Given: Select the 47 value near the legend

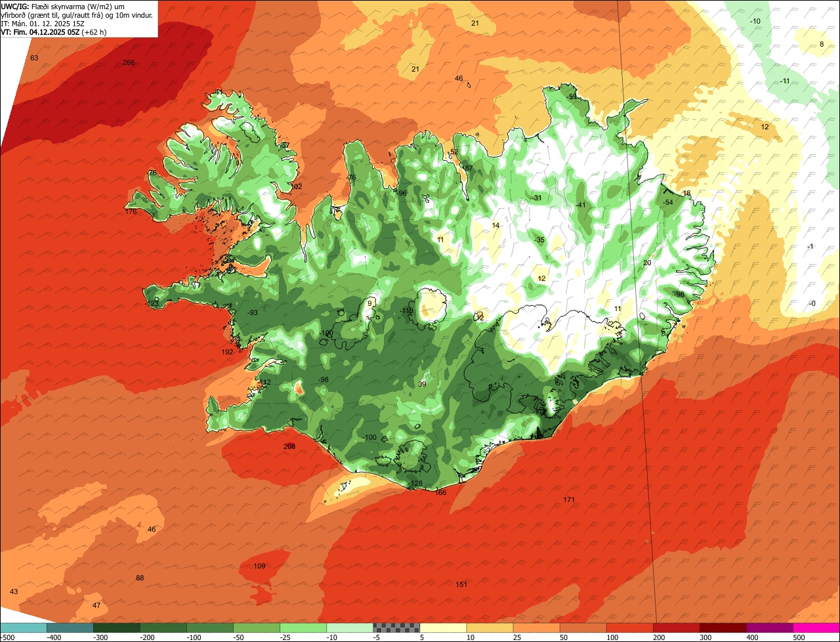Looking at the screenshot, I should coord(96,605).
